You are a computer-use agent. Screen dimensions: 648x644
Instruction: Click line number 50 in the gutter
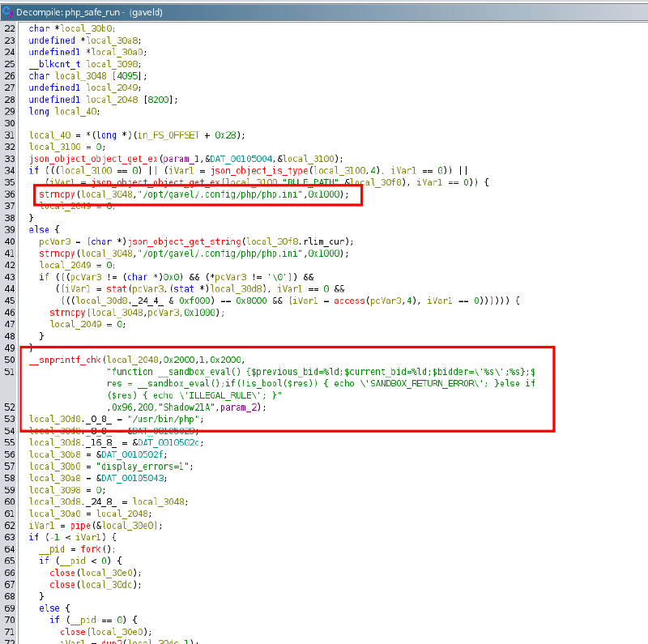click(x=10, y=360)
